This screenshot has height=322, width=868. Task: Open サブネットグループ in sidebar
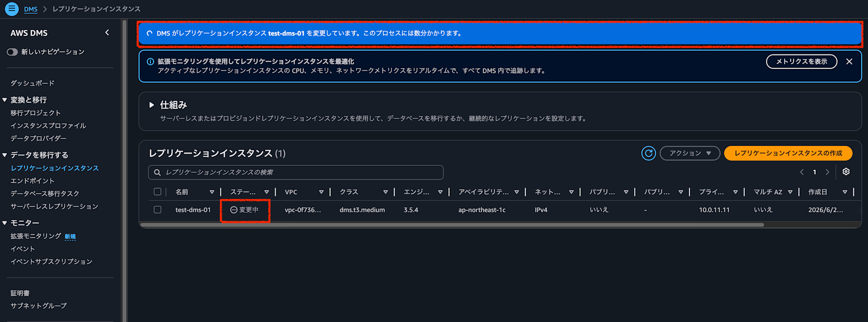39,306
